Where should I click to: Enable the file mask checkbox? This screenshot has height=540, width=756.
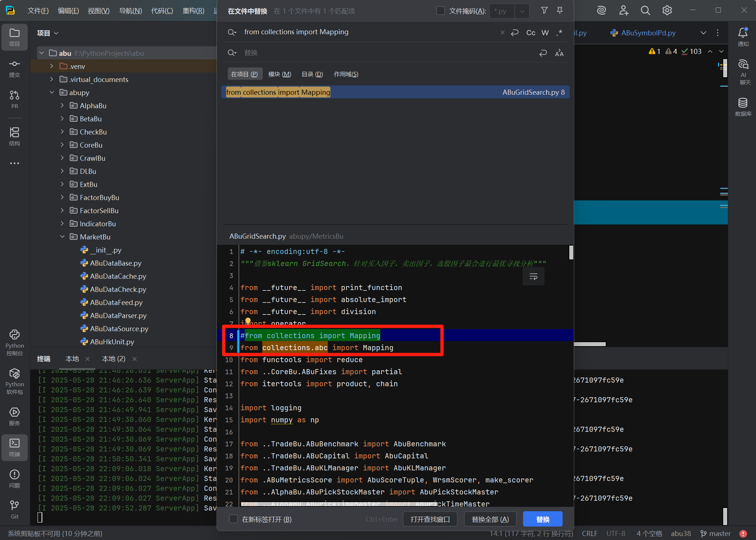point(441,11)
